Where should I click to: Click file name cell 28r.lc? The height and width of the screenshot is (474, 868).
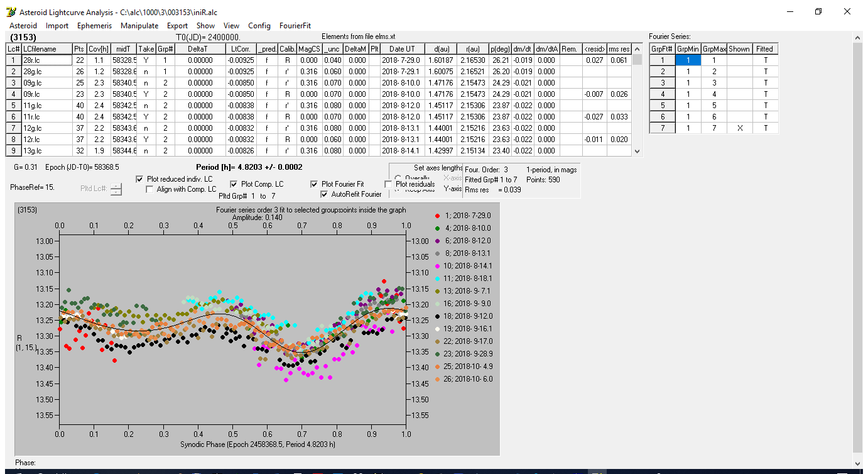[46, 60]
